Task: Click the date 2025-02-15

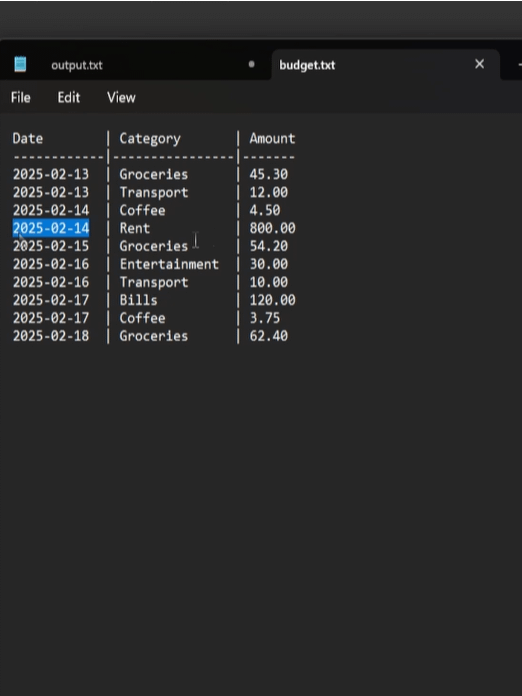Action: click(x=51, y=246)
